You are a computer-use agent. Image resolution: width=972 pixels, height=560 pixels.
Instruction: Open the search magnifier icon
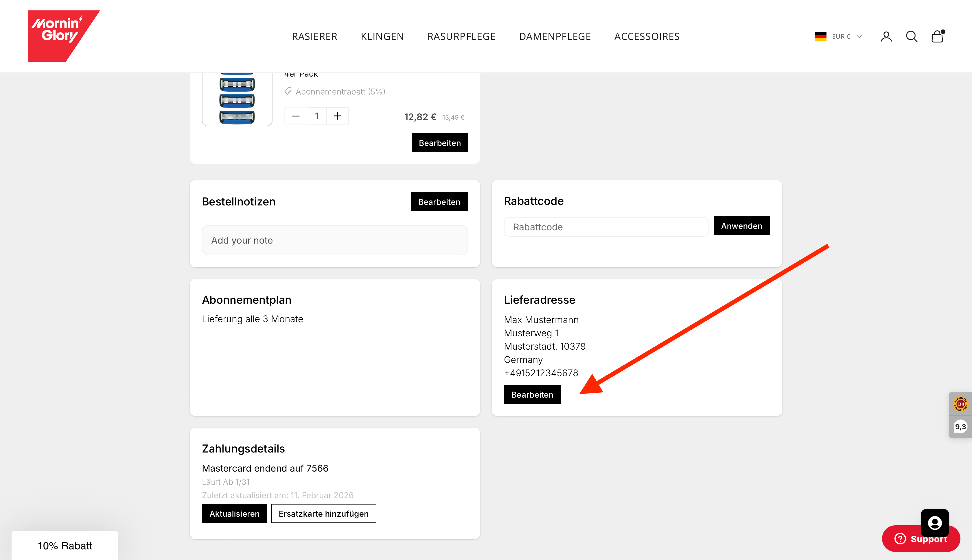coord(911,36)
